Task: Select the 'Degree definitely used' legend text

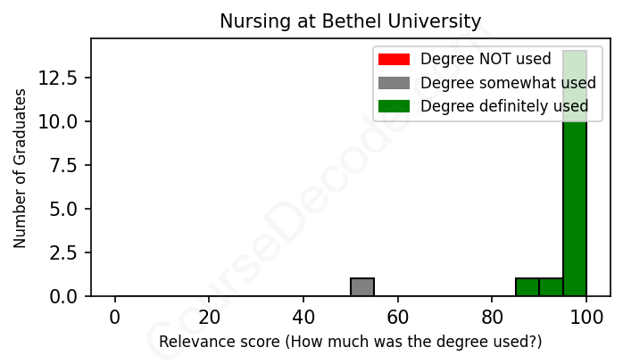Action: point(504,106)
